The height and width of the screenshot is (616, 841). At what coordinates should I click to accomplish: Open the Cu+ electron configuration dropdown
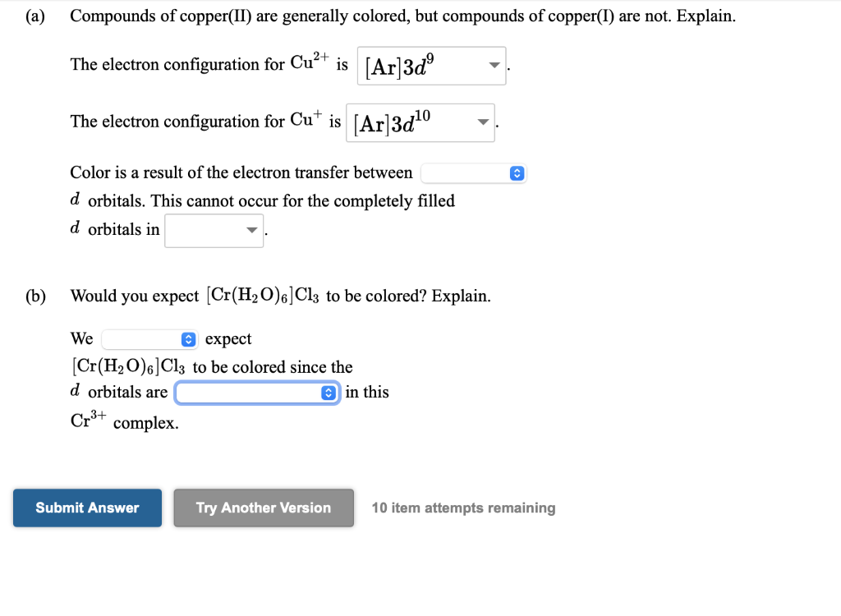click(x=420, y=122)
